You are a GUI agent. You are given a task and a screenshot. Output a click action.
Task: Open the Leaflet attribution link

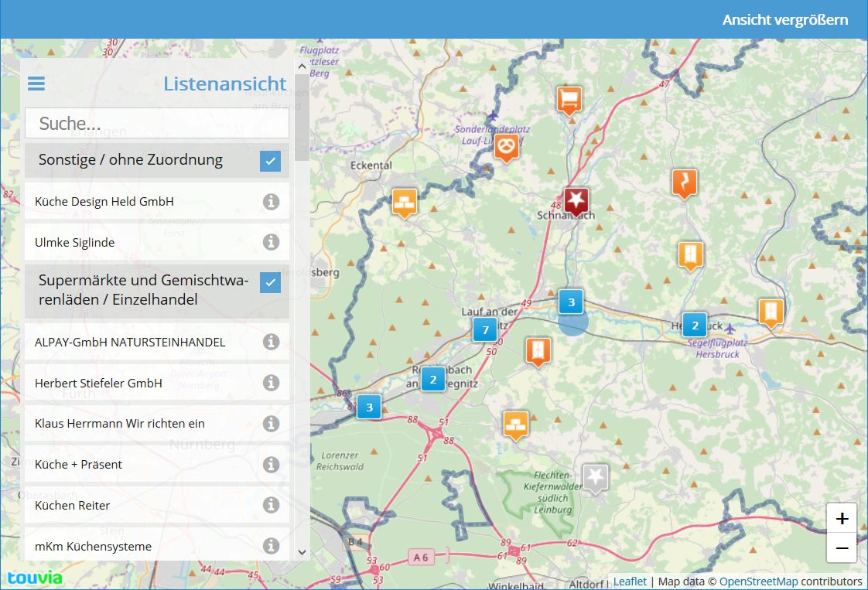click(x=630, y=581)
